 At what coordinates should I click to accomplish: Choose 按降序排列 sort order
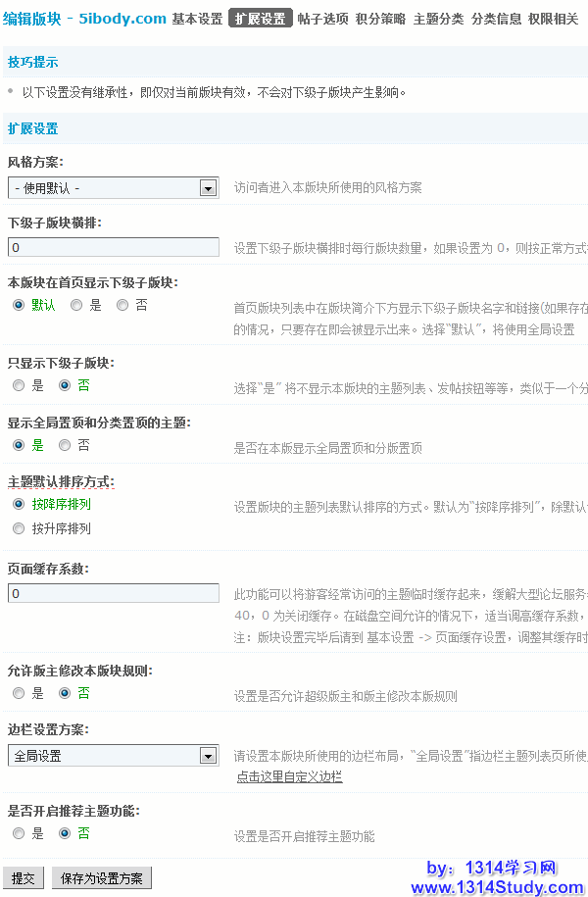(19, 504)
